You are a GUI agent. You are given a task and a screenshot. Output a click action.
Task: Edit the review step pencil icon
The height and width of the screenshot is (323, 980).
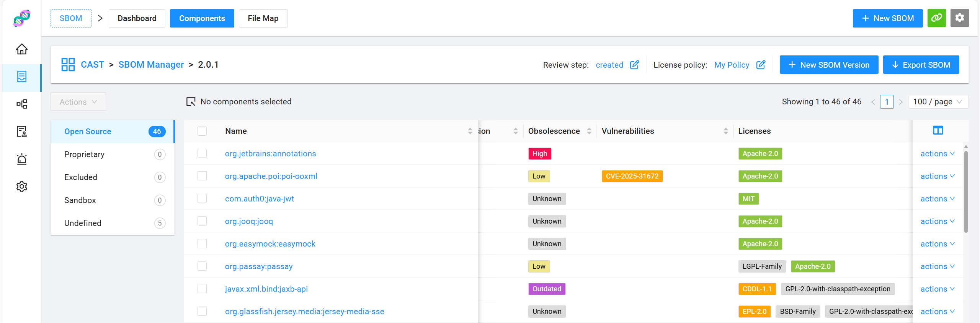[x=634, y=65]
